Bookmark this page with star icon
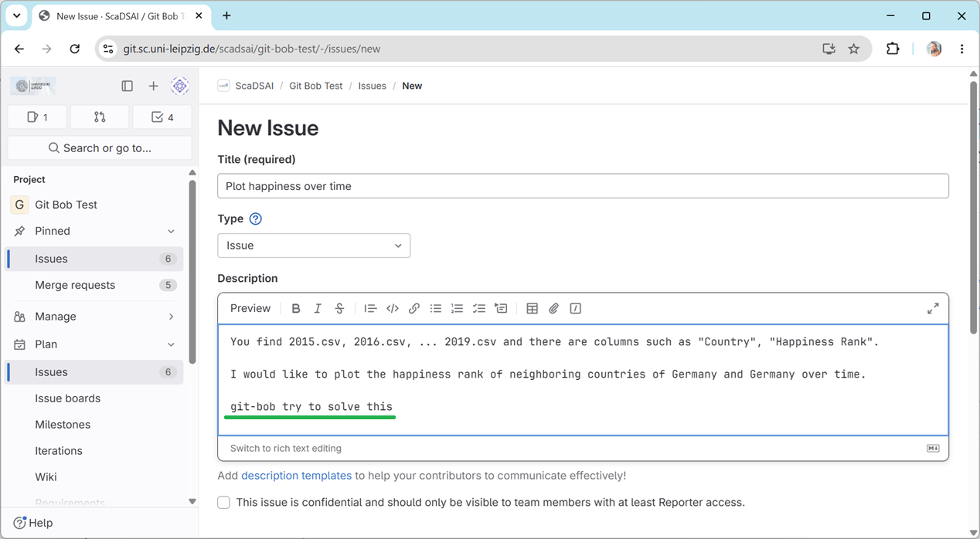Screen dimensions: 980x539 coord(853,49)
